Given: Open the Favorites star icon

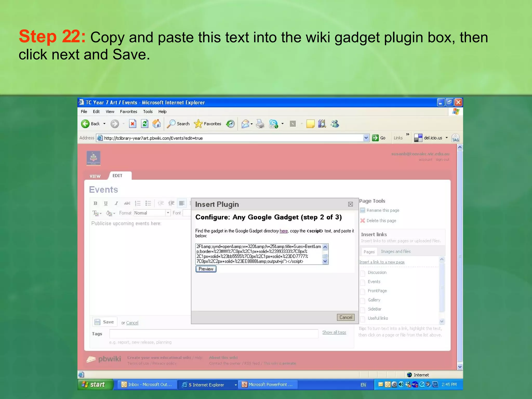Looking at the screenshot, I should [x=198, y=124].
